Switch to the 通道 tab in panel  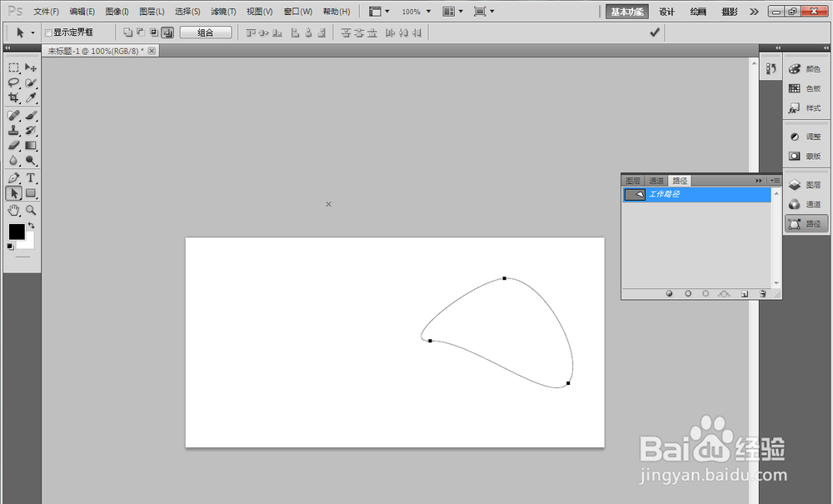click(656, 181)
